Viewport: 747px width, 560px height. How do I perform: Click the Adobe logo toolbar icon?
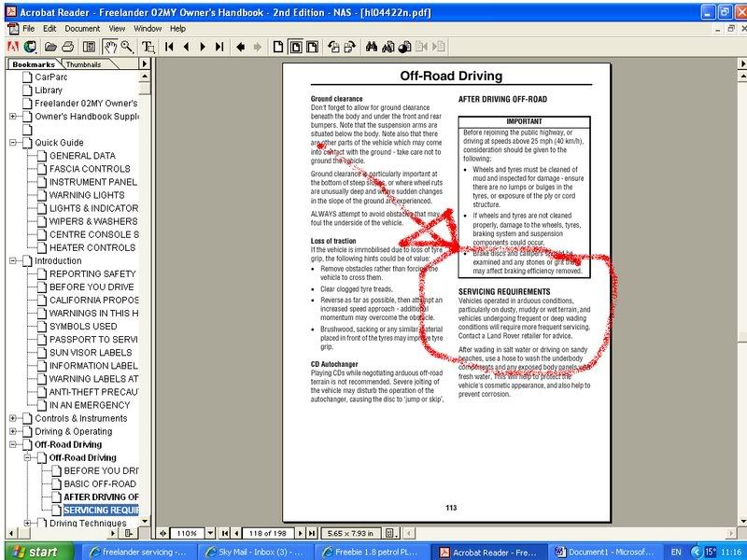pos(13,47)
